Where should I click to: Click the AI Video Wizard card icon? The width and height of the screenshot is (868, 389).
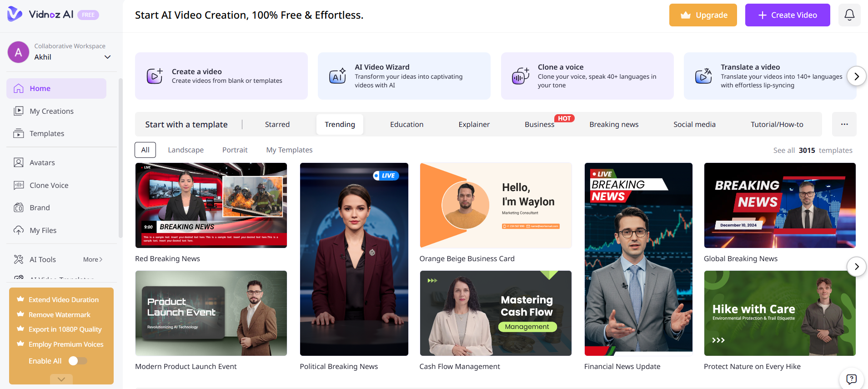click(x=337, y=76)
